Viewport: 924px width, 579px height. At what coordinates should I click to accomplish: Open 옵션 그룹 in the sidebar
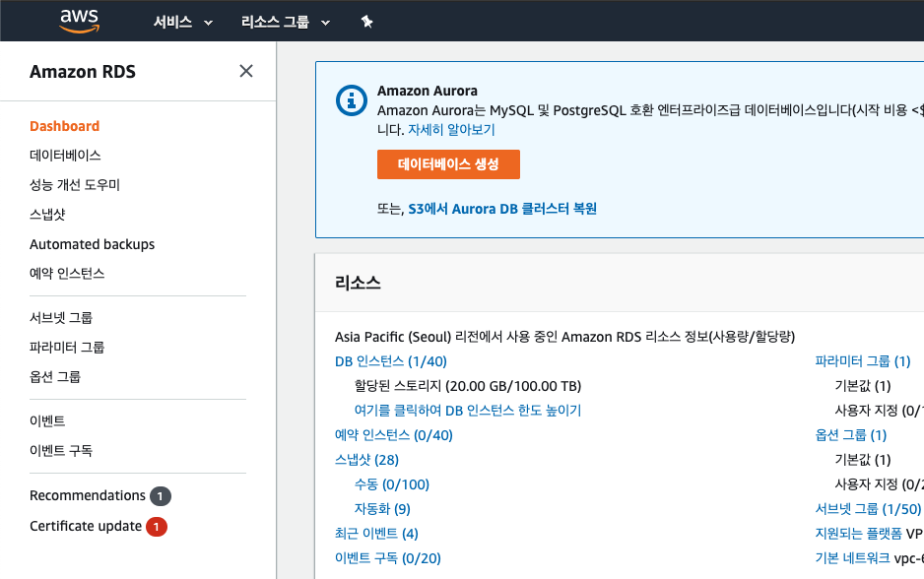55,376
